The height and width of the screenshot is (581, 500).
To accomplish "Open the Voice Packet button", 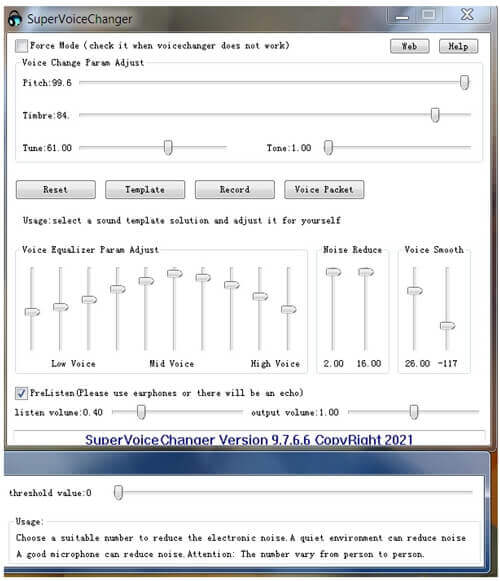I will coord(324,190).
